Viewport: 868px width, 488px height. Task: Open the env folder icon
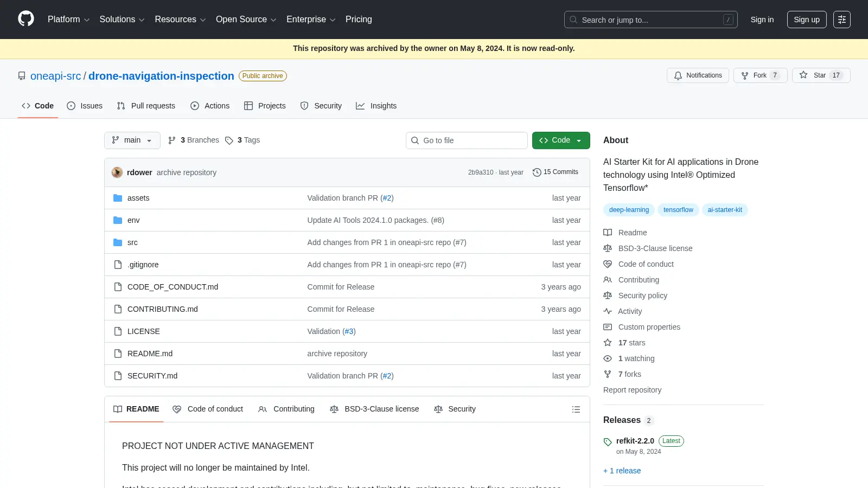(x=118, y=220)
